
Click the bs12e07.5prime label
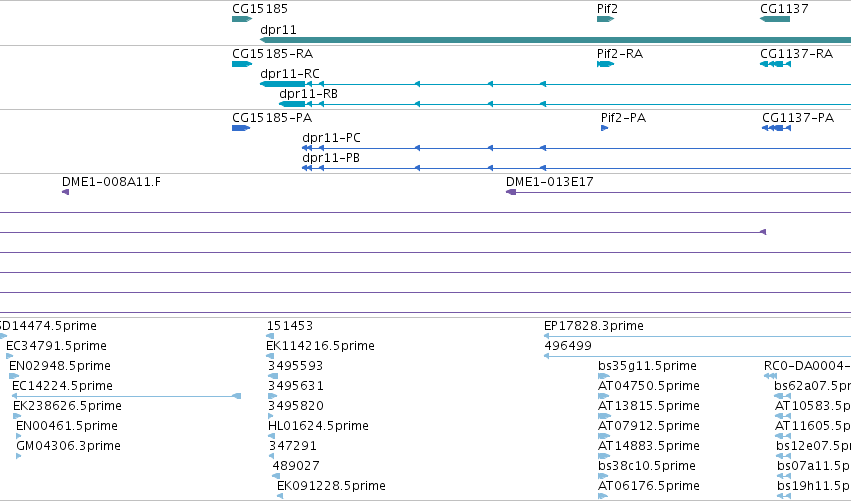pos(813,446)
